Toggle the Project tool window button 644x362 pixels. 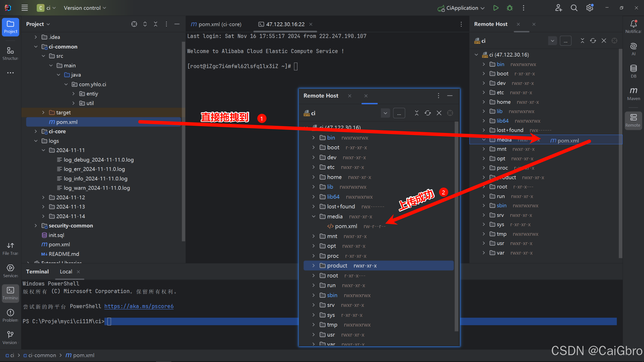point(11,27)
